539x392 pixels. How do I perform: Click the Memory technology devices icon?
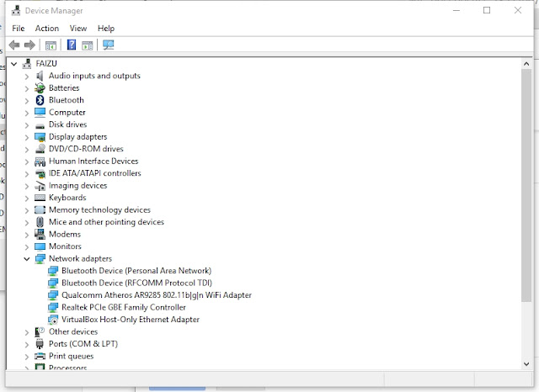click(40, 209)
